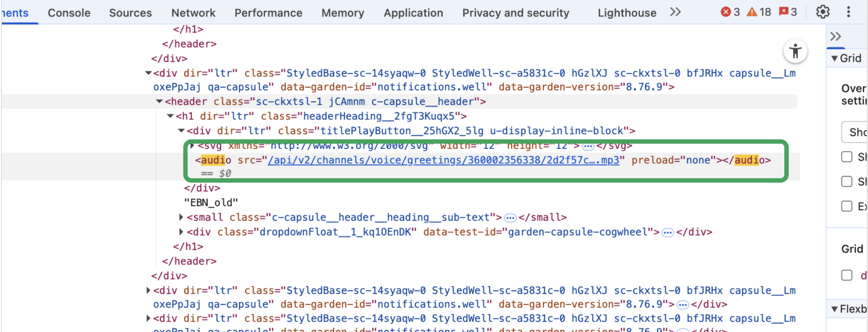Image resolution: width=868 pixels, height=332 pixels.
Task: Collapse the Grid section in the sidebar
Action: coord(834,58)
